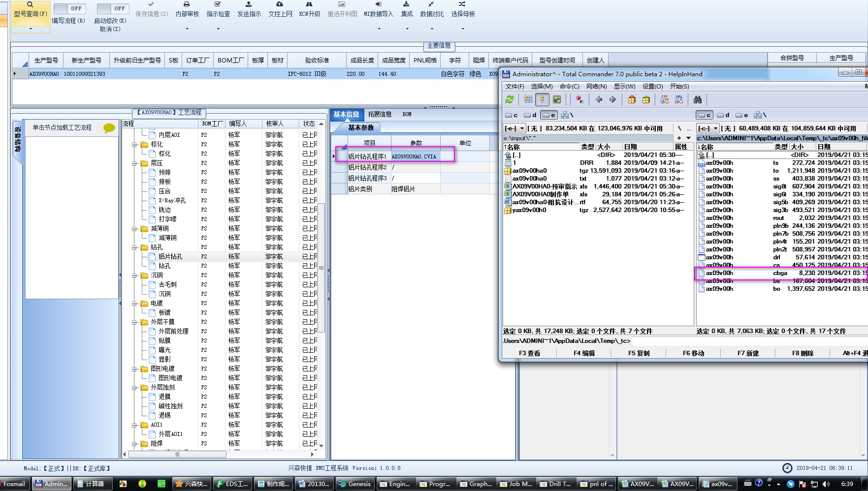Select Total Commander full details view icon
This screenshot has height=491, width=868.
(x=542, y=99)
